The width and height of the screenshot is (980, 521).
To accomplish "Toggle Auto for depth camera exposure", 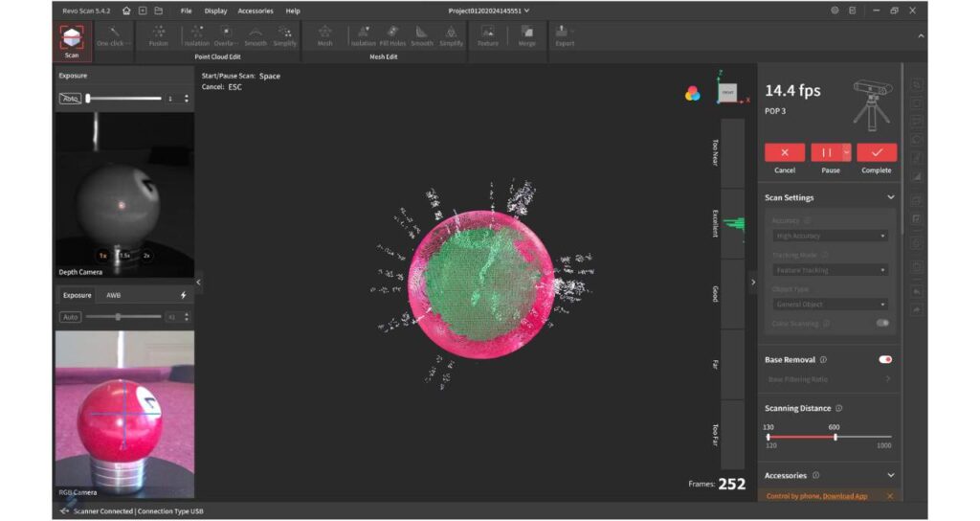I will pos(70,99).
